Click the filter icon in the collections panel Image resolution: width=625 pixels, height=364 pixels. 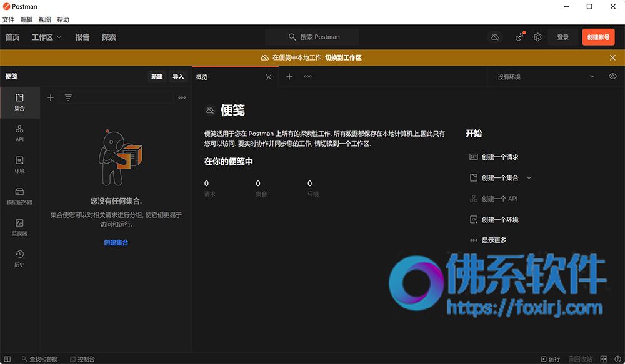click(x=68, y=97)
